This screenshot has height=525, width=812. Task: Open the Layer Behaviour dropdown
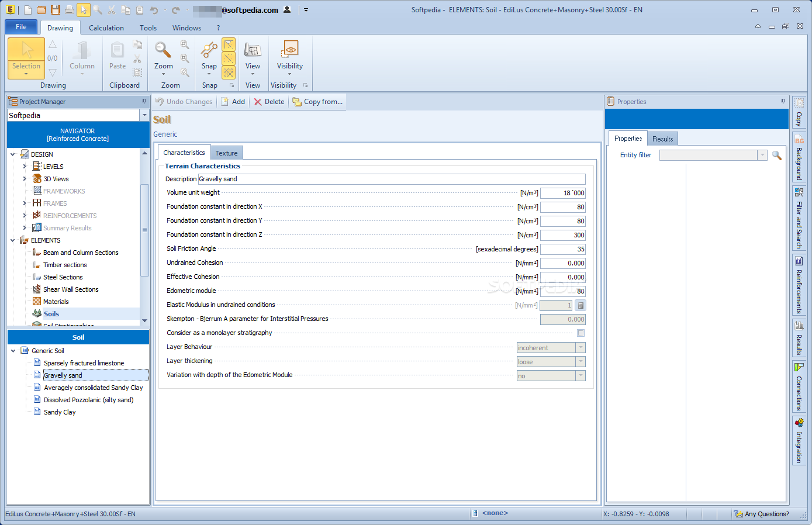click(581, 347)
